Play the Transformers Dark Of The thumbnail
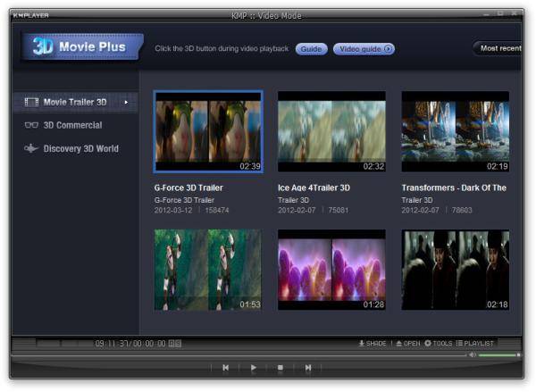Viewport: 536px width, 392px height. pyautogui.click(x=456, y=131)
